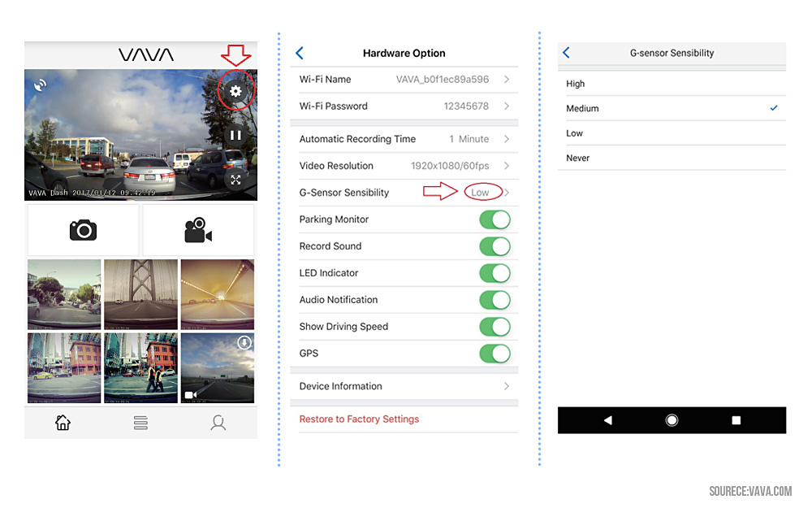Open Device Information chevron

pyautogui.click(x=507, y=386)
